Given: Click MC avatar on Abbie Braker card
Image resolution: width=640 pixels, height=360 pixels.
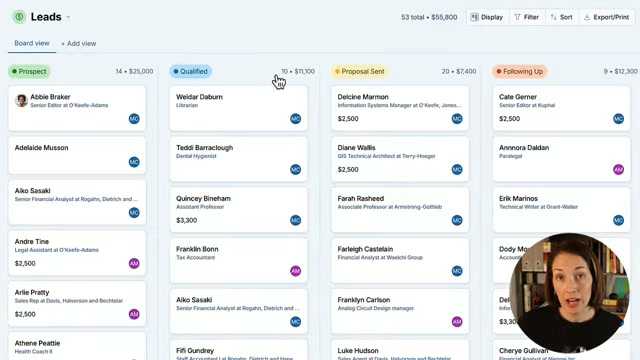Looking at the screenshot, I should click(134, 119).
